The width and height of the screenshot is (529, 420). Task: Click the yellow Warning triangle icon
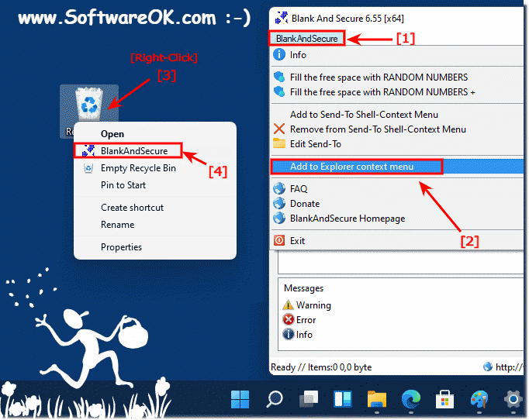288,305
